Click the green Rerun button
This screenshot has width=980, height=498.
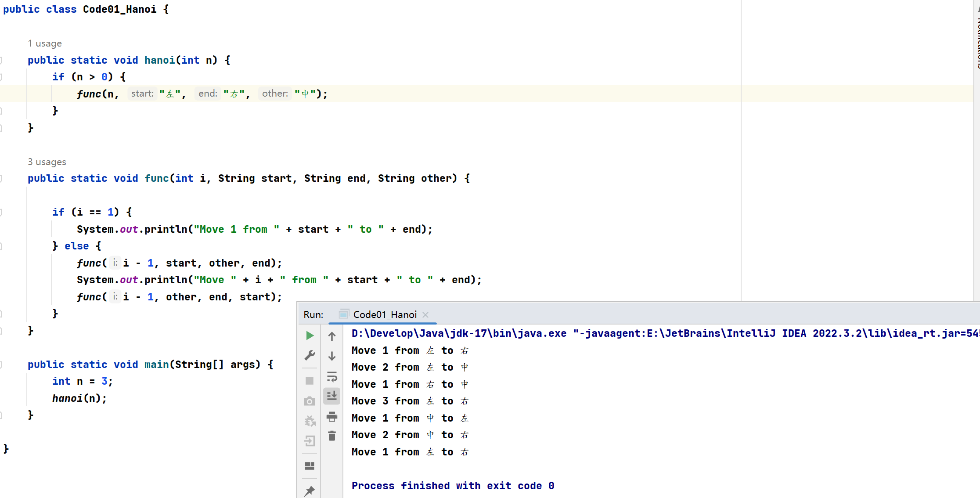[x=310, y=336]
